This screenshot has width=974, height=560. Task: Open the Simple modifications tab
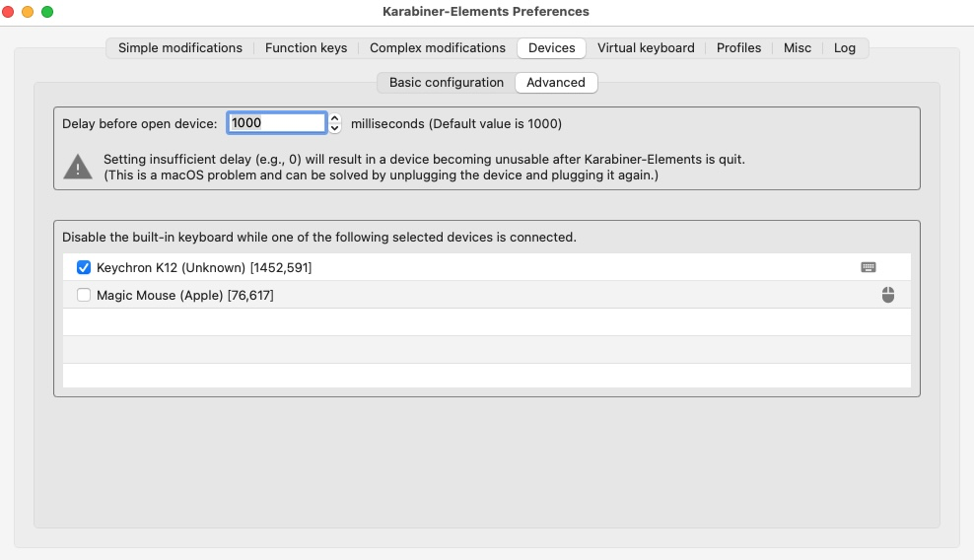coord(180,48)
